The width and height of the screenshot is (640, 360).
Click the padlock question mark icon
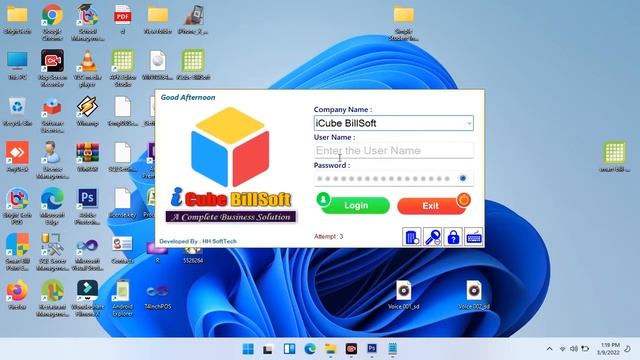point(453,237)
